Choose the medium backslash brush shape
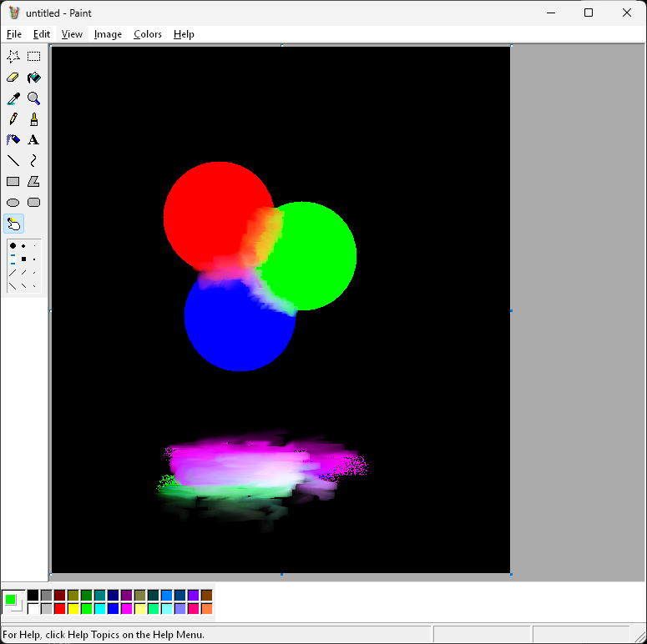Viewport: 647px width, 644px height. (23, 286)
